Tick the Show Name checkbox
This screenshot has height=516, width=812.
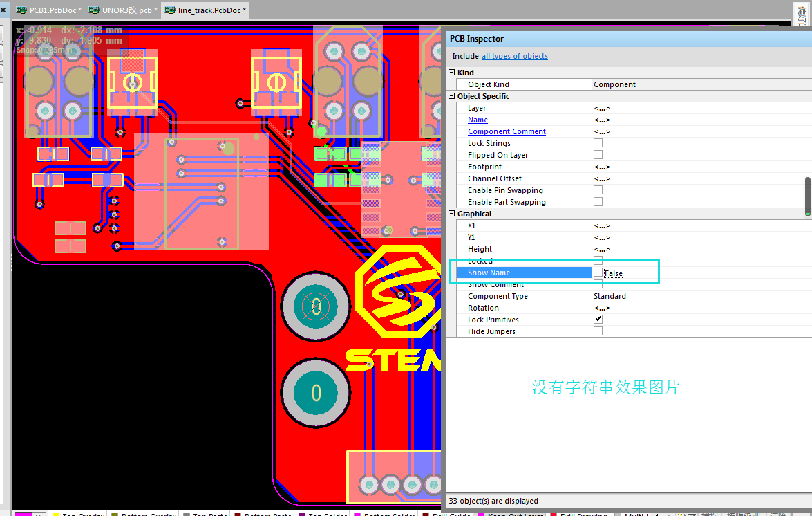coord(598,273)
